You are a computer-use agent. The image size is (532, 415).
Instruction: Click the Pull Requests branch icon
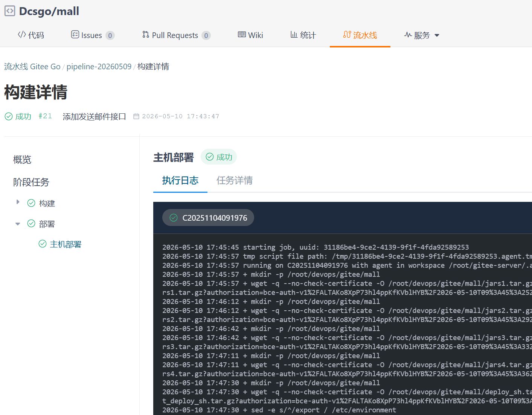tap(146, 35)
